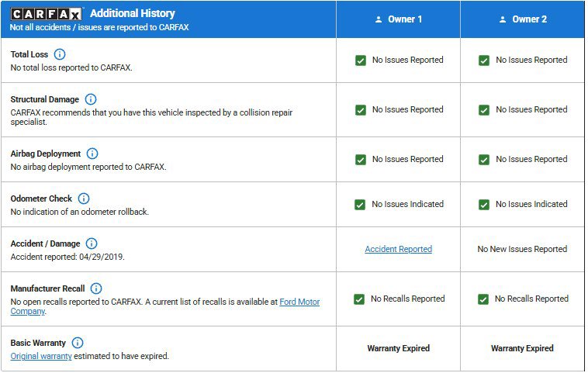Open the Accident Reported link

399,250
